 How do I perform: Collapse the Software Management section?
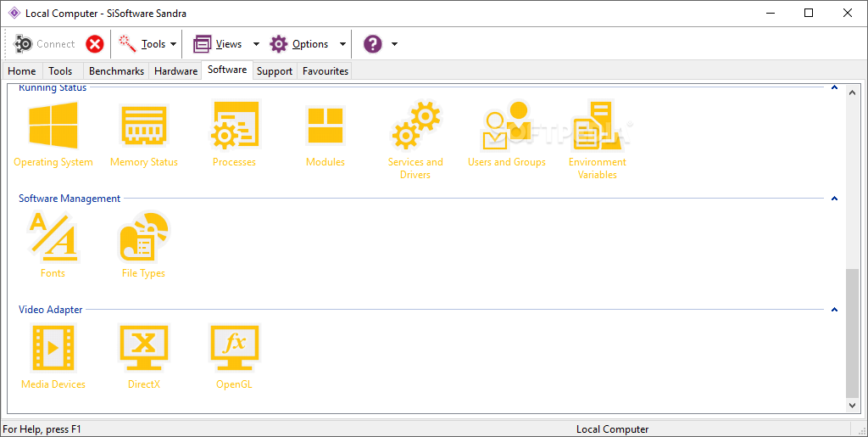click(834, 199)
